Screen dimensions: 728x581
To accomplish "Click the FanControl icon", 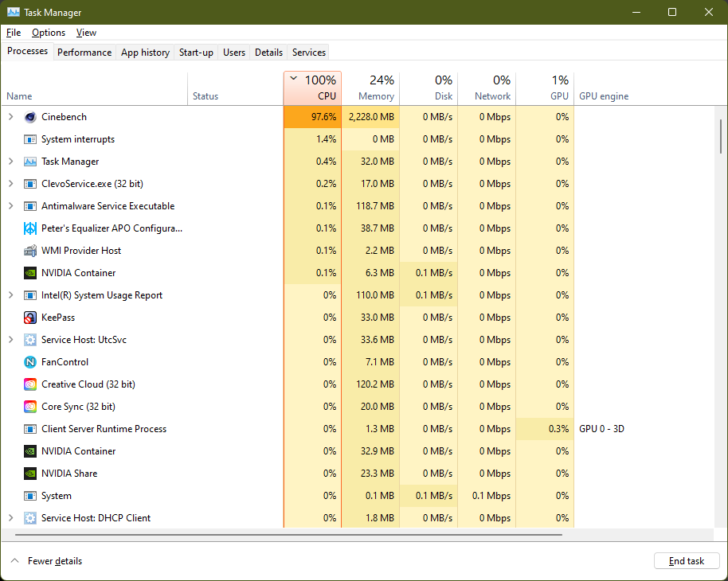I will 30,362.
